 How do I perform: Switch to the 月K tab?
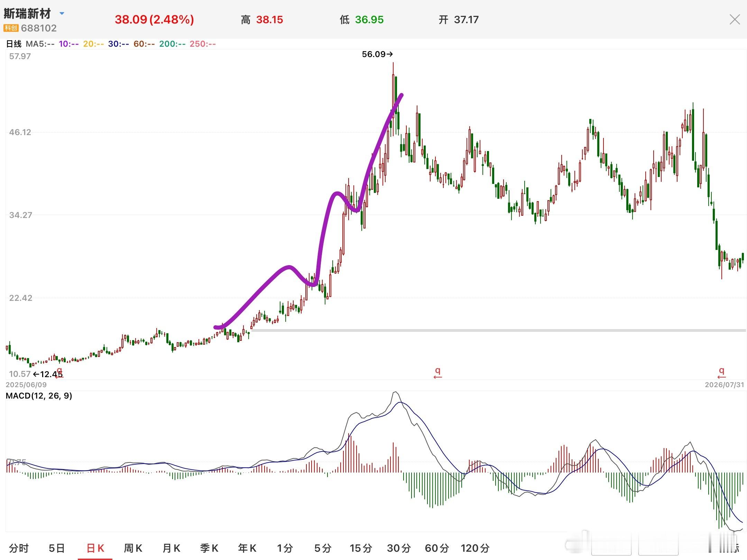[x=171, y=548]
